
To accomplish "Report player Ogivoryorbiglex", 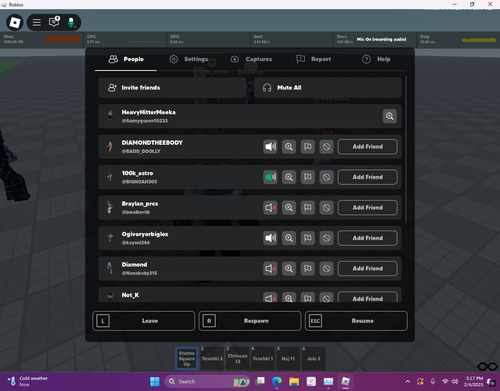I will pos(308,238).
